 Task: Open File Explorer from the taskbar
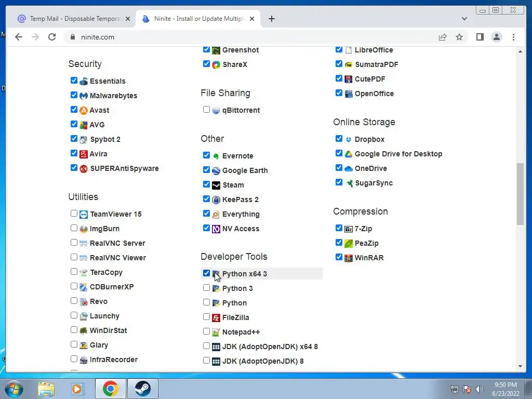tap(46, 389)
